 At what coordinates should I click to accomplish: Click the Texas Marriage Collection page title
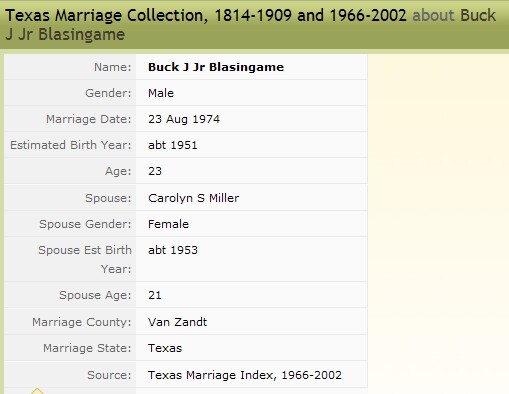click(x=206, y=16)
